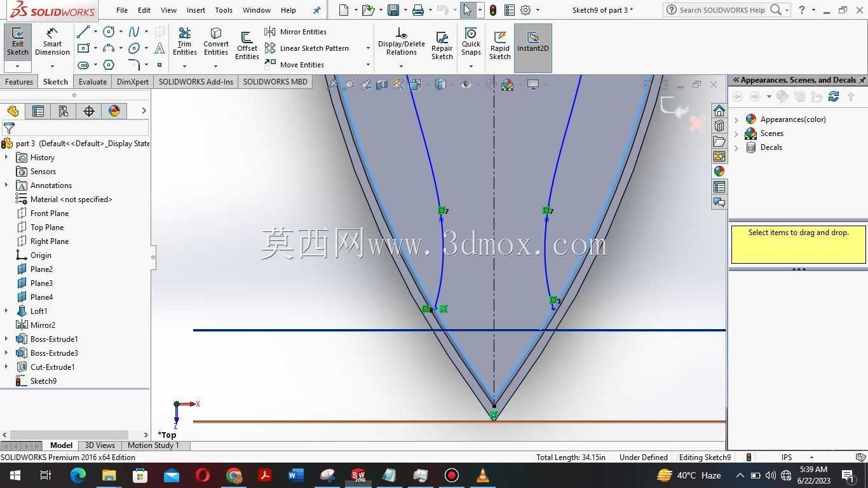The height and width of the screenshot is (488, 868).
Task: Select the Polygon sketch tool
Action: pos(109,65)
